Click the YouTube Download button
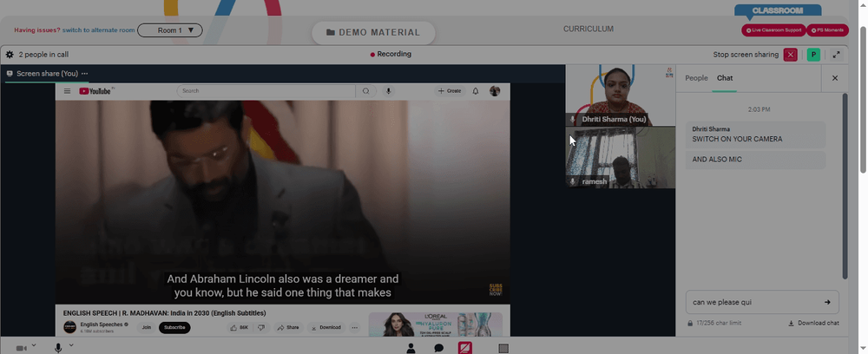Viewport: 868px width, 354px height. click(x=326, y=327)
